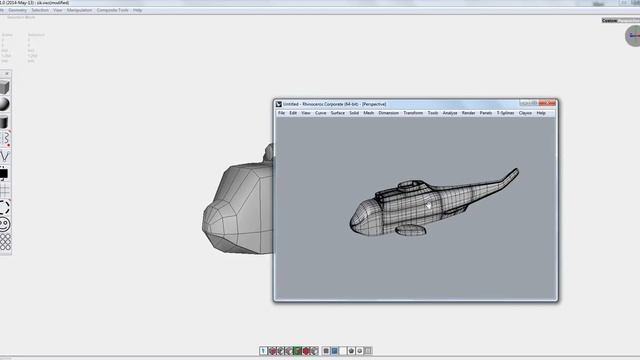Open T-Splines menu in Rhinoceros window
This screenshot has width=640, height=360.
pyautogui.click(x=505, y=113)
